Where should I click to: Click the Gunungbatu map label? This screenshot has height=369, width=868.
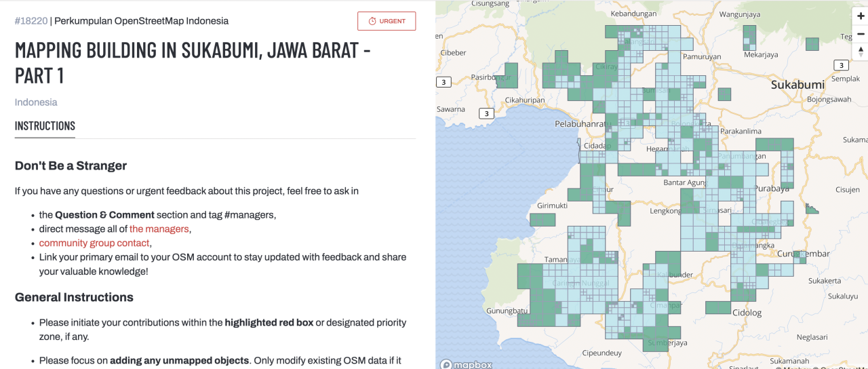point(506,311)
